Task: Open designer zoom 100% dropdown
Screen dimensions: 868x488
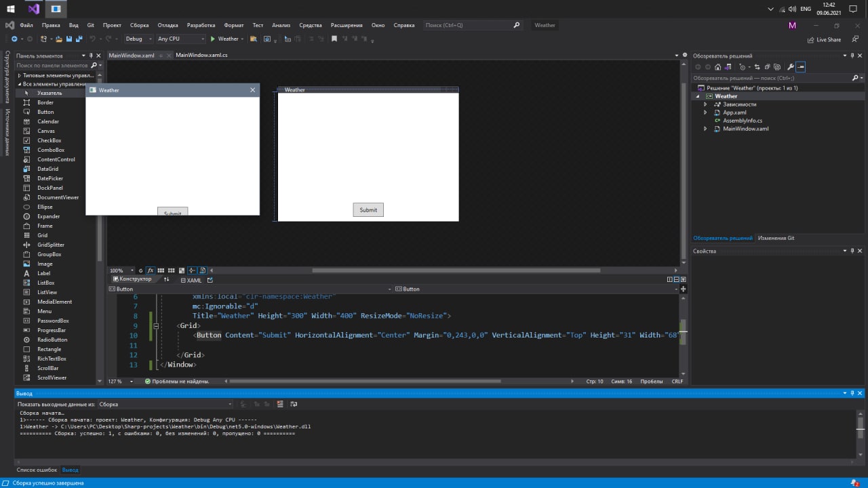Action: pos(121,270)
